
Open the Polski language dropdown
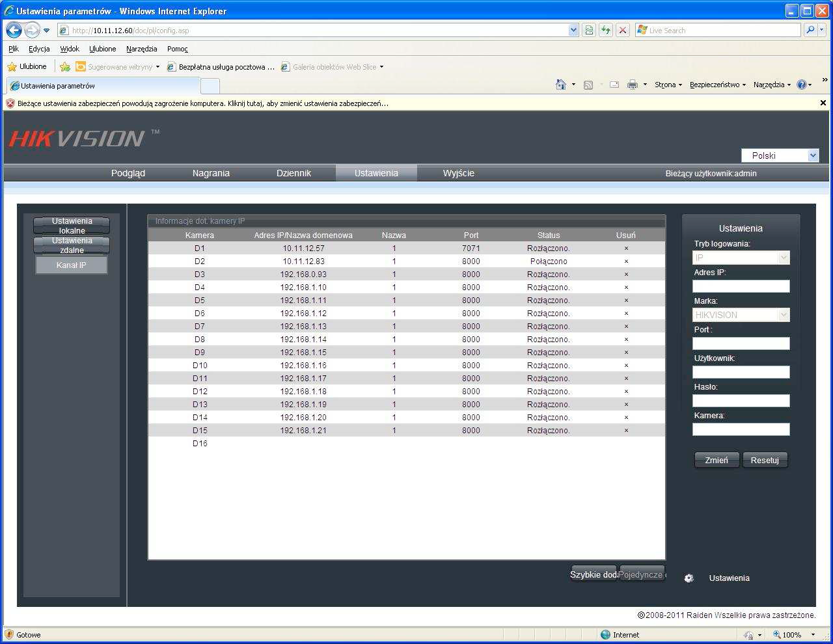click(x=812, y=155)
